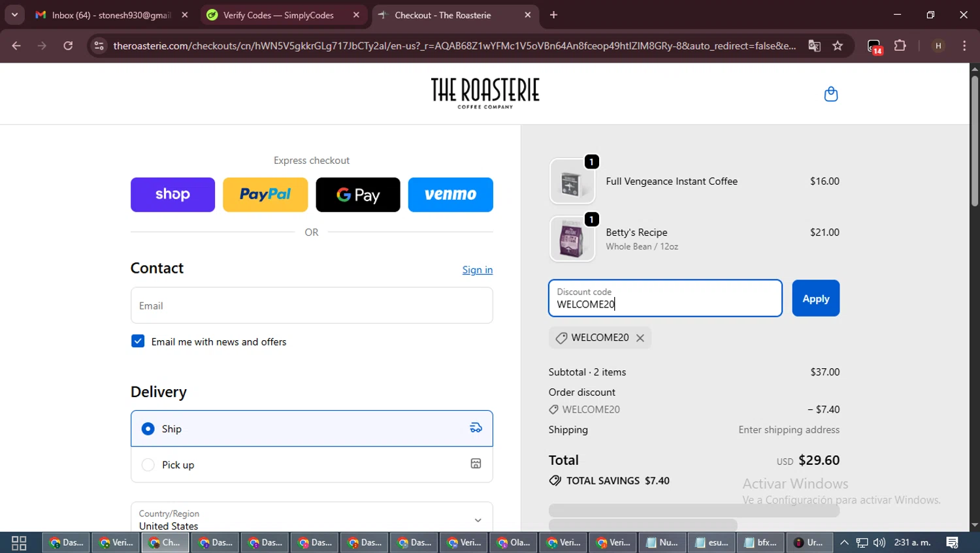Image resolution: width=980 pixels, height=553 pixels.
Task: Click the Subtotal · 2 items label
Action: pyautogui.click(x=587, y=372)
